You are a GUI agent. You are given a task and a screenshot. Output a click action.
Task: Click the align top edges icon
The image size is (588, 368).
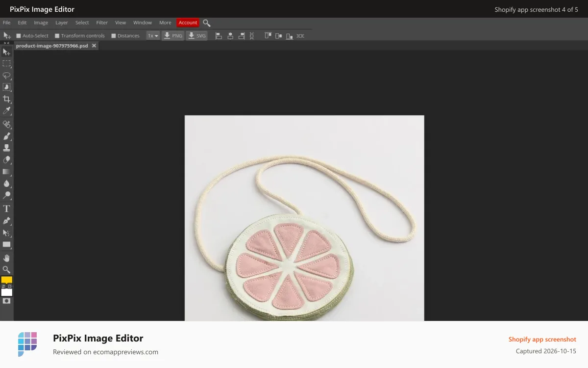pos(268,36)
